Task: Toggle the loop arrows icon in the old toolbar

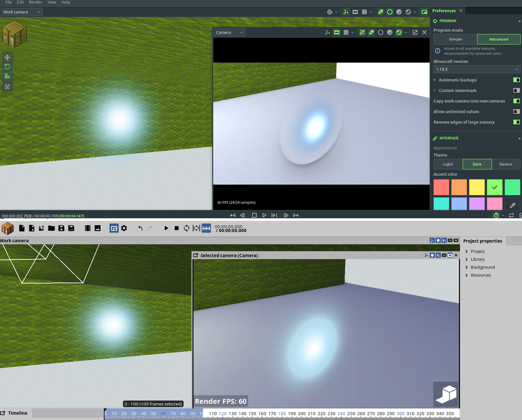Action: click(186, 228)
